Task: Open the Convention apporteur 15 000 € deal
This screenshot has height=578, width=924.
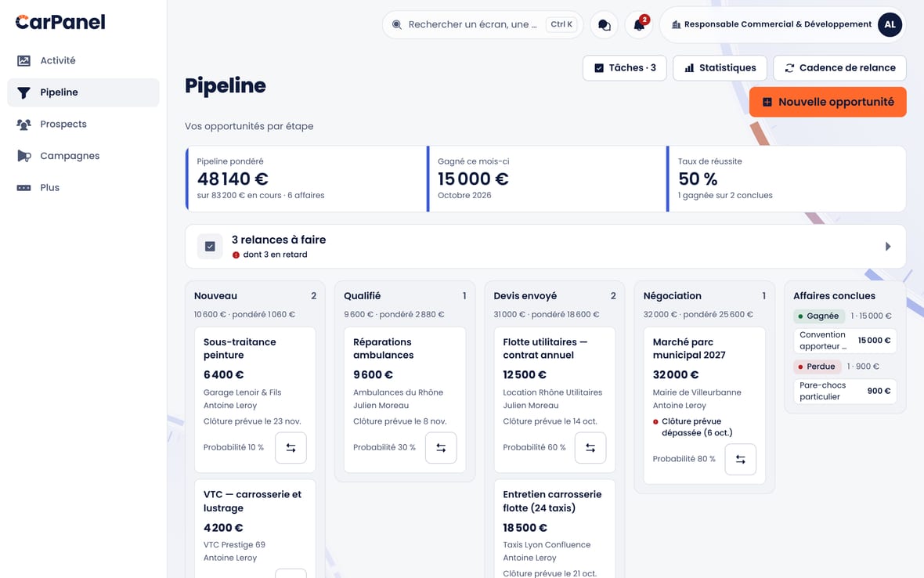Action: pyautogui.click(x=844, y=341)
